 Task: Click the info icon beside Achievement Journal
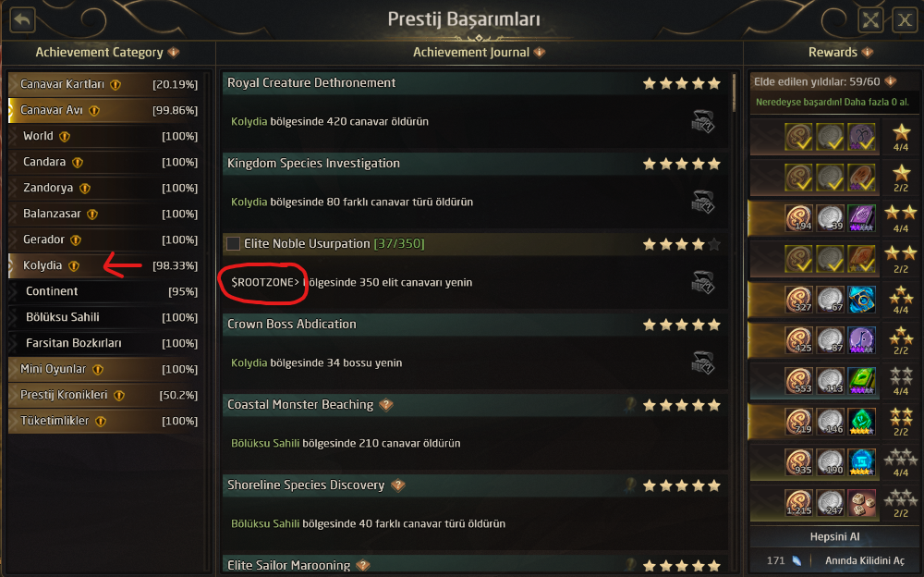pos(539,53)
